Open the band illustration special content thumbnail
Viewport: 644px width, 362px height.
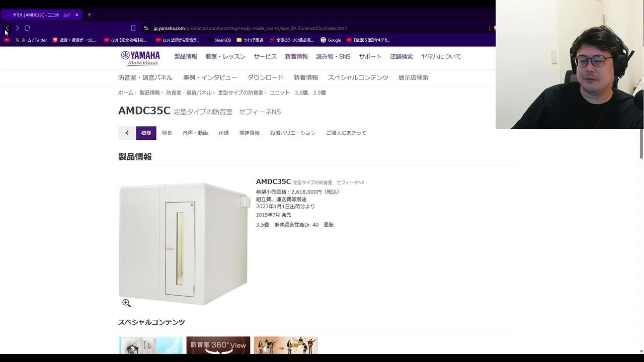click(x=286, y=345)
